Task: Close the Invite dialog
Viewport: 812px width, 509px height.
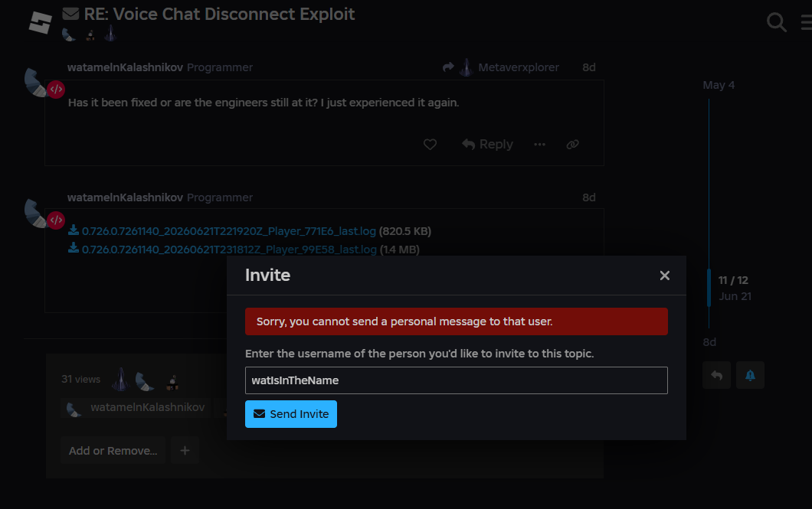Action: tap(664, 276)
